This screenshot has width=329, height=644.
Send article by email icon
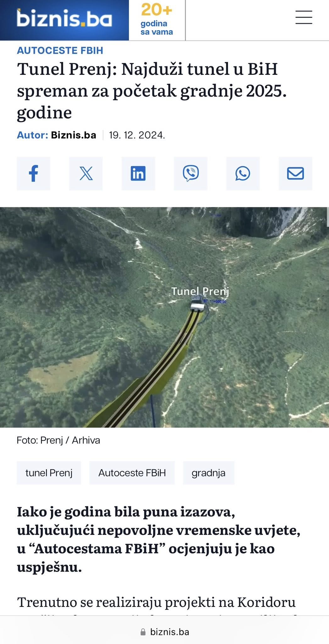(295, 174)
